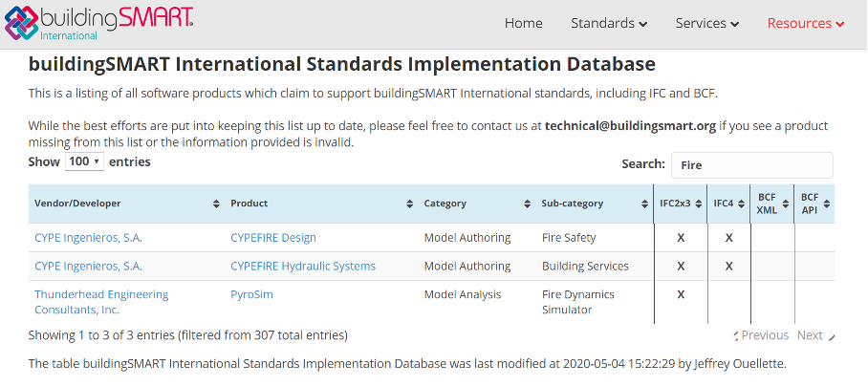Image resolution: width=868 pixels, height=386 pixels.
Task: Sort by BCF API column sort icon
Action: [827, 203]
